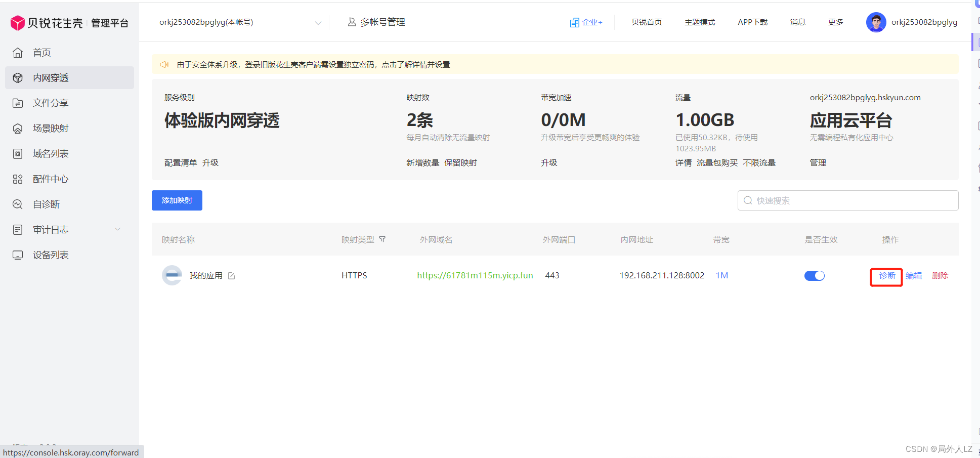This screenshot has height=458, width=980.
Task: Click the 贝锐花生壳 logo icon
Action: pyautogui.click(x=18, y=23)
